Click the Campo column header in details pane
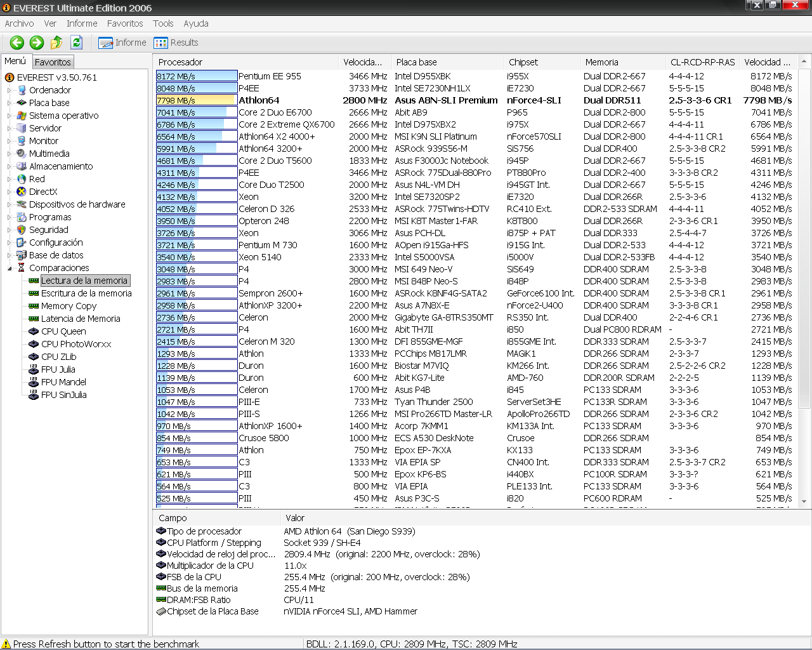Viewport: 812px width, 650px height. pos(217,518)
